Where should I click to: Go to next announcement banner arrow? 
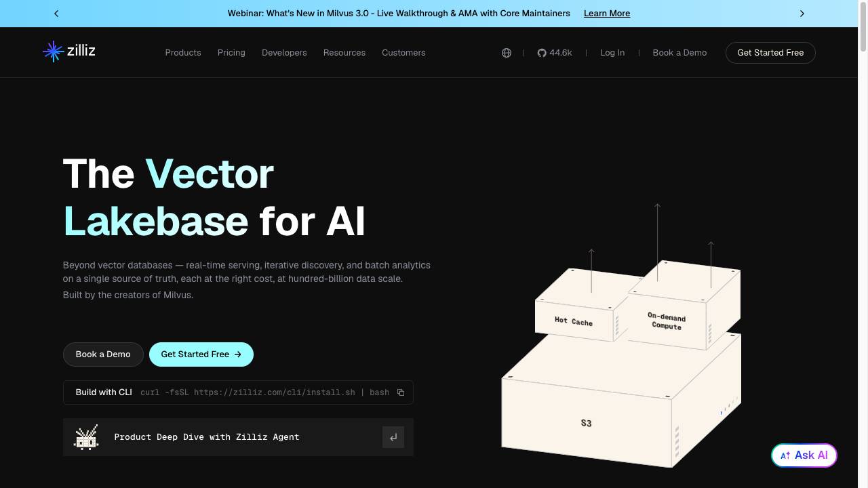tap(802, 14)
